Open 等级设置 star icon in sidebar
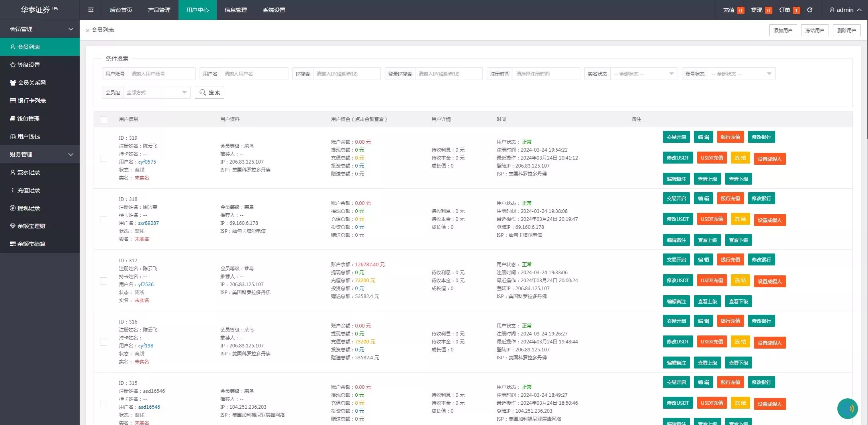This screenshot has height=425, width=868. [13, 65]
